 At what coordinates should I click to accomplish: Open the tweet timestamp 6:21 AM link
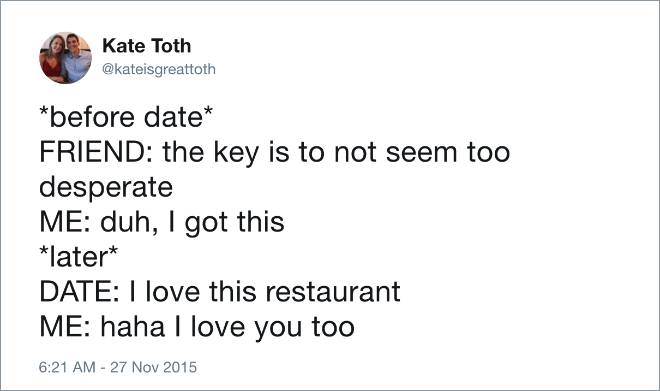point(67,367)
